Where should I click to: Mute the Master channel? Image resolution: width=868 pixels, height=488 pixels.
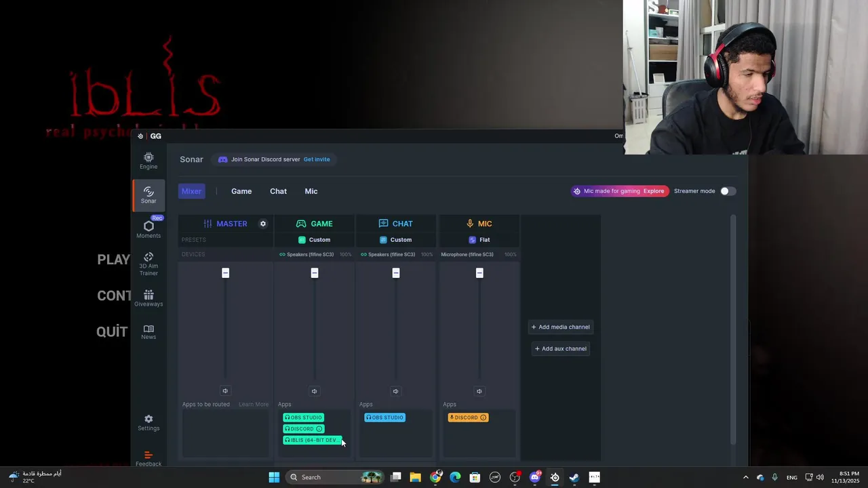pyautogui.click(x=225, y=391)
